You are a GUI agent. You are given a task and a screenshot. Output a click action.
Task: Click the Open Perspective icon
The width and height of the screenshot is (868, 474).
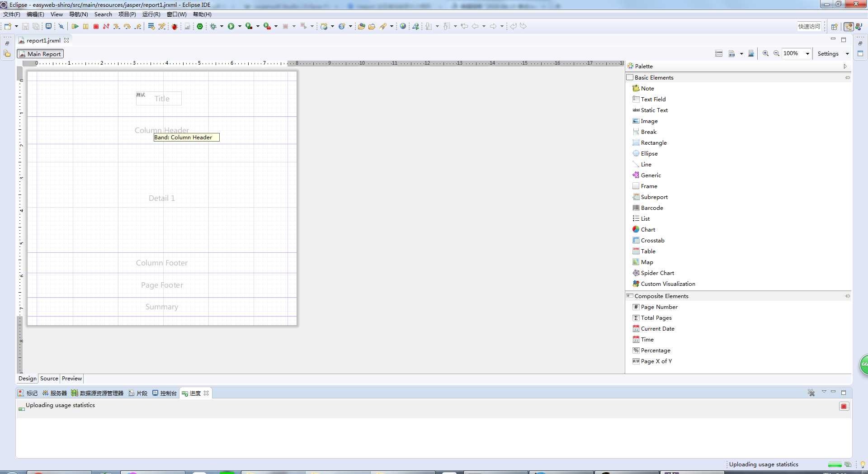(x=835, y=26)
